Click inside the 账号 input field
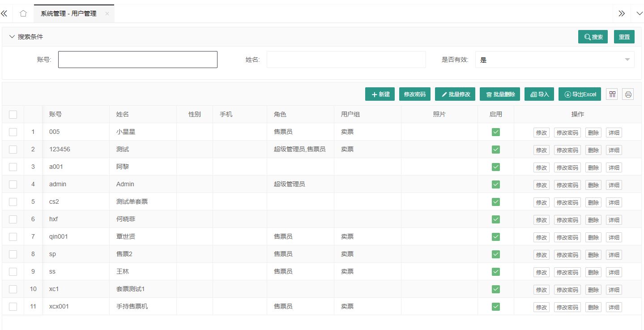Viewport: 644px width, 330px height. click(x=137, y=59)
